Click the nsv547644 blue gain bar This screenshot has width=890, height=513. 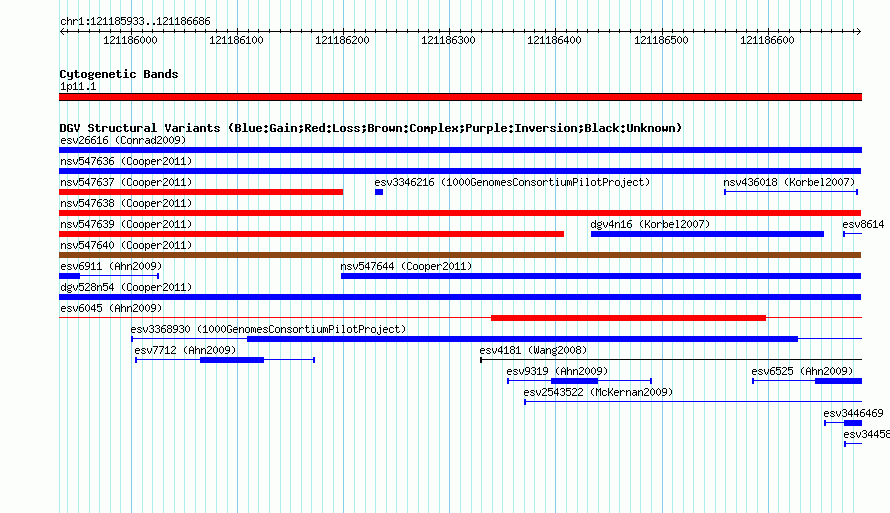point(601,276)
